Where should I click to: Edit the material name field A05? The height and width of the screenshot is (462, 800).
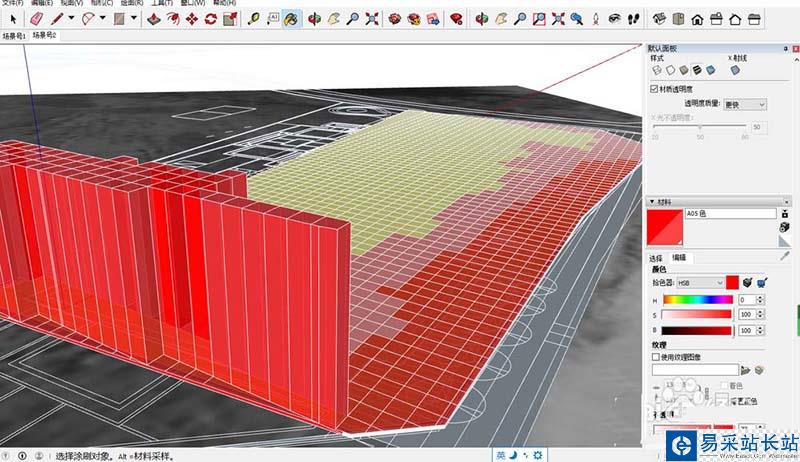[730, 213]
